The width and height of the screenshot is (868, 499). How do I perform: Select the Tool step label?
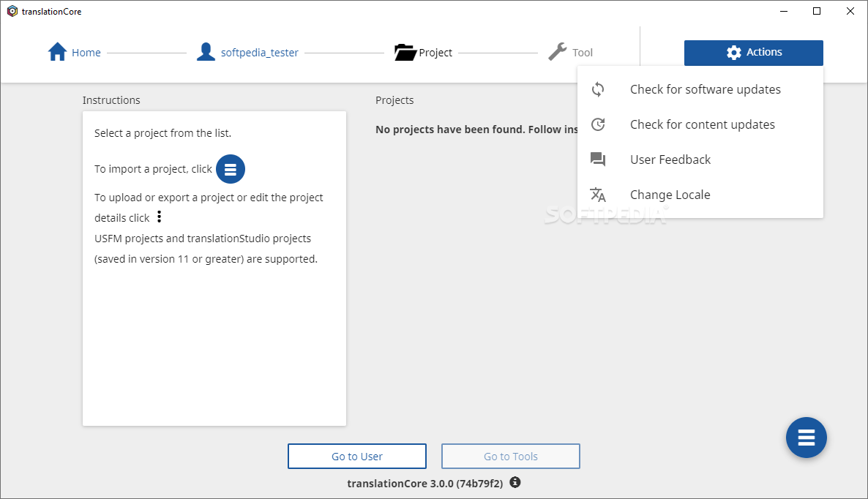(583, 53)
